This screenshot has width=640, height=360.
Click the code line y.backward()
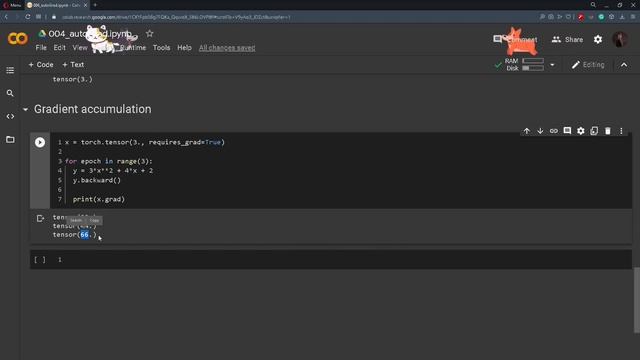(97, 180)
